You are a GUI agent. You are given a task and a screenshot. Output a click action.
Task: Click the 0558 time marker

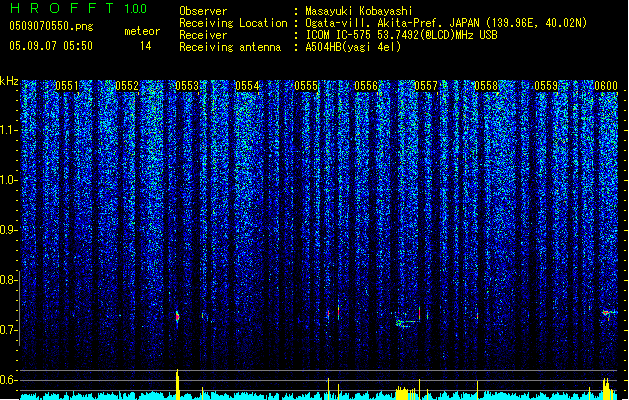486,86
